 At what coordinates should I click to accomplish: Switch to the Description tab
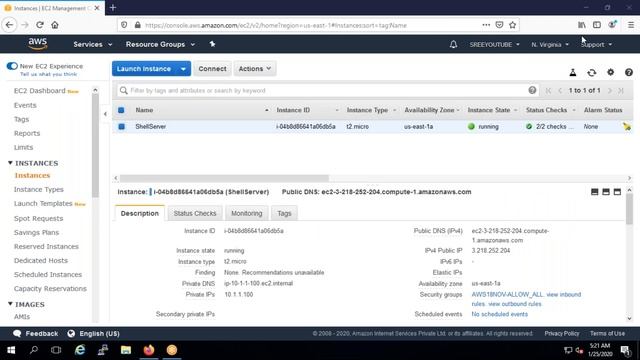pos(140,213)
